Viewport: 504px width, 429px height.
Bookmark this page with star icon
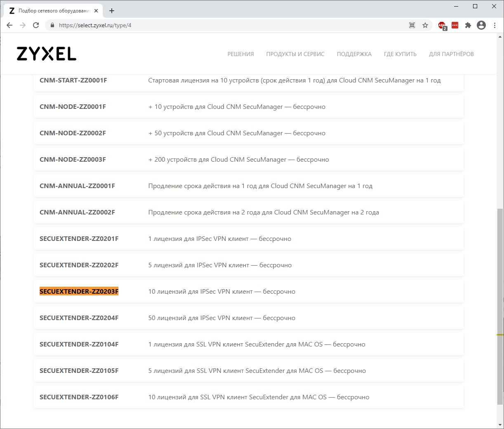tap(425, 25)
